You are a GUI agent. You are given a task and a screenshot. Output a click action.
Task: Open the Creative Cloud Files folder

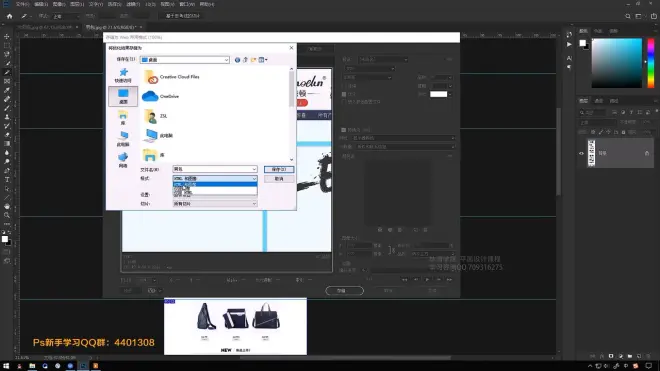(x=171, y=77)
